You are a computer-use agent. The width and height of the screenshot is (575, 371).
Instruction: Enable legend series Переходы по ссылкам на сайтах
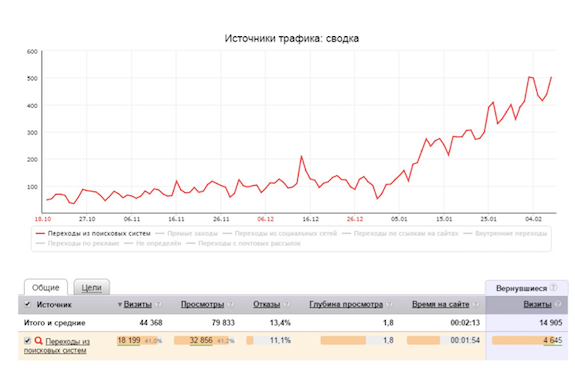pyautogui.click(x=400, y=234)
